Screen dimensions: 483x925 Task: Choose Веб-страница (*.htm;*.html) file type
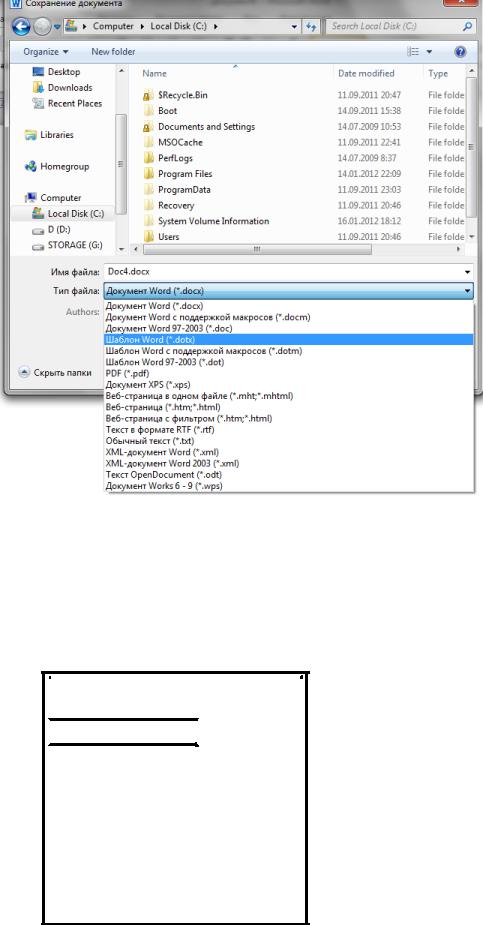(x=289, y=407)
